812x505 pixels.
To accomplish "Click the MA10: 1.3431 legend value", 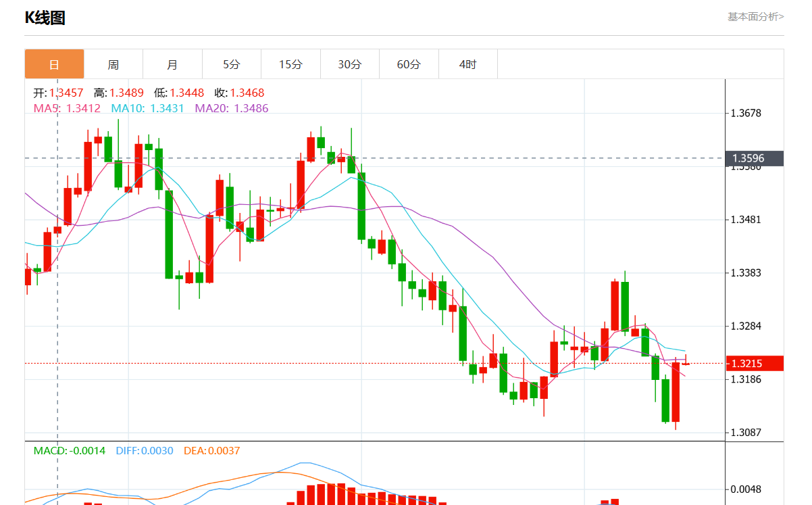I will click(147, 108).
